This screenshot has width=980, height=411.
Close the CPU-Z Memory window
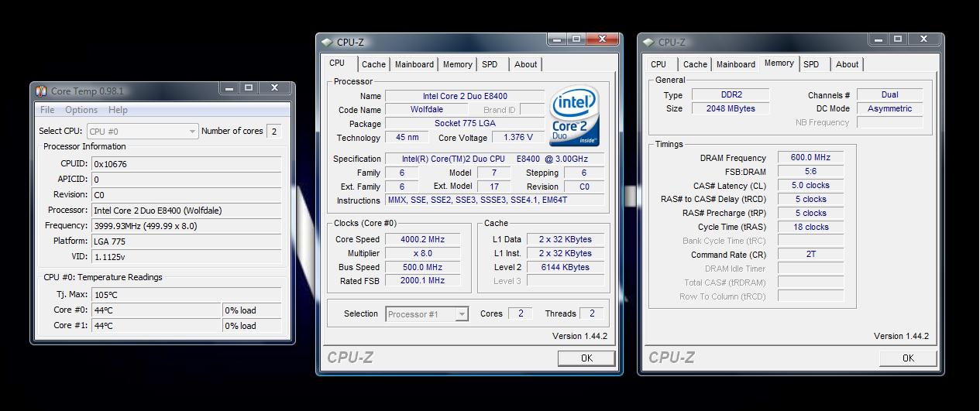click(923, 39)
